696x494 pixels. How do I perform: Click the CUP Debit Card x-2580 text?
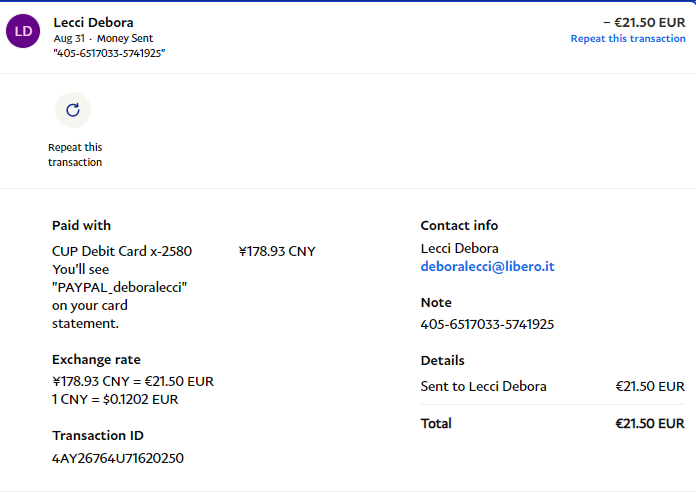point(122,251)
